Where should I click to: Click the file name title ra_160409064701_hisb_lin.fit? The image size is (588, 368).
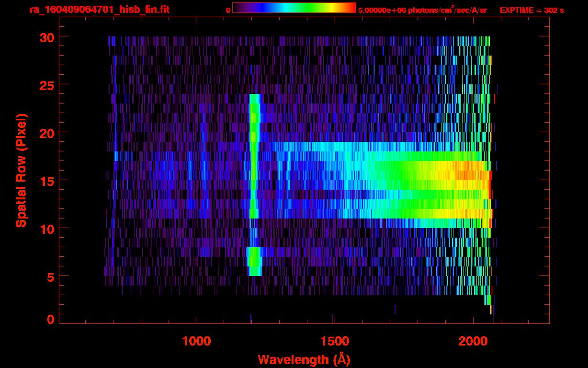tap(99, 10)
